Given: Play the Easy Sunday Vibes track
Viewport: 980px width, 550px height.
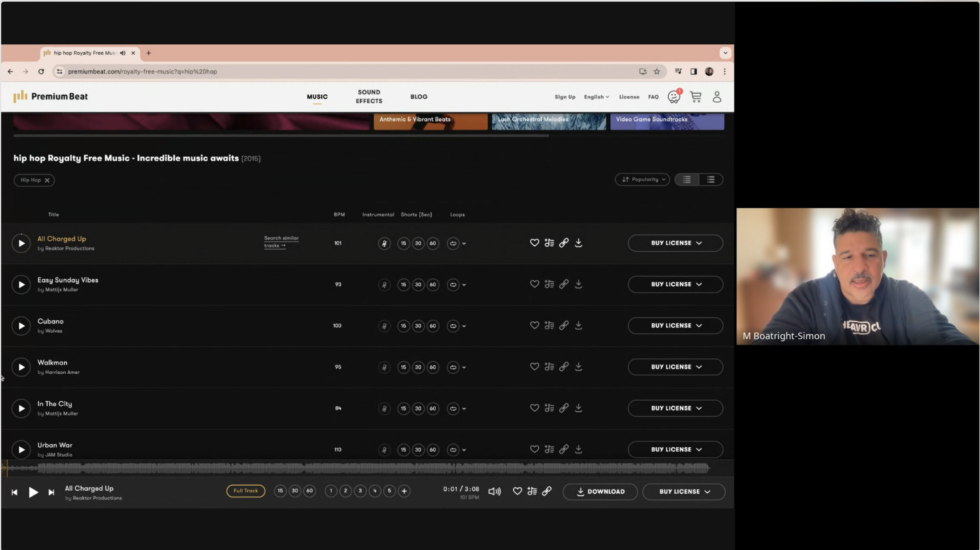Looking at the screenshot, I should coord(21,285).
